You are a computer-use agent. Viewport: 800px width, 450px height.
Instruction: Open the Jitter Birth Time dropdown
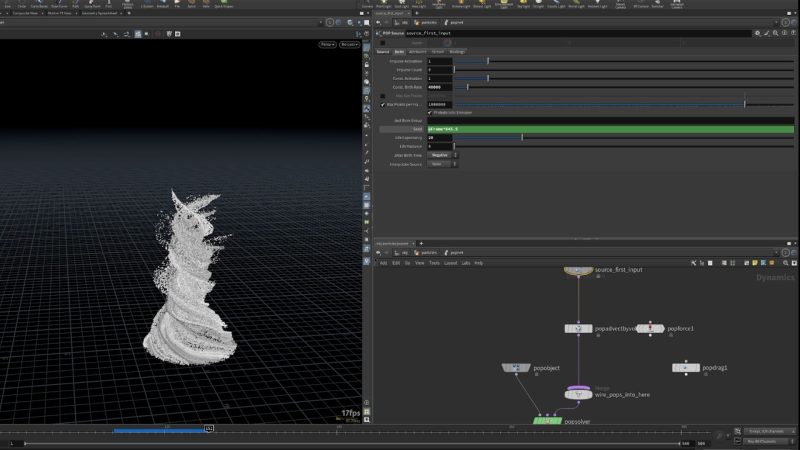(x=438, y=155)
